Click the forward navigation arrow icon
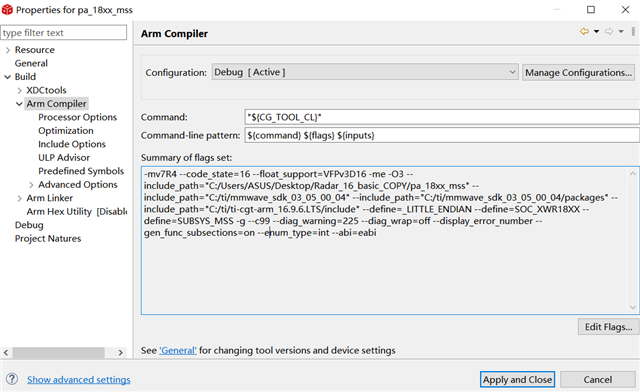 click(x=609, y=31)
